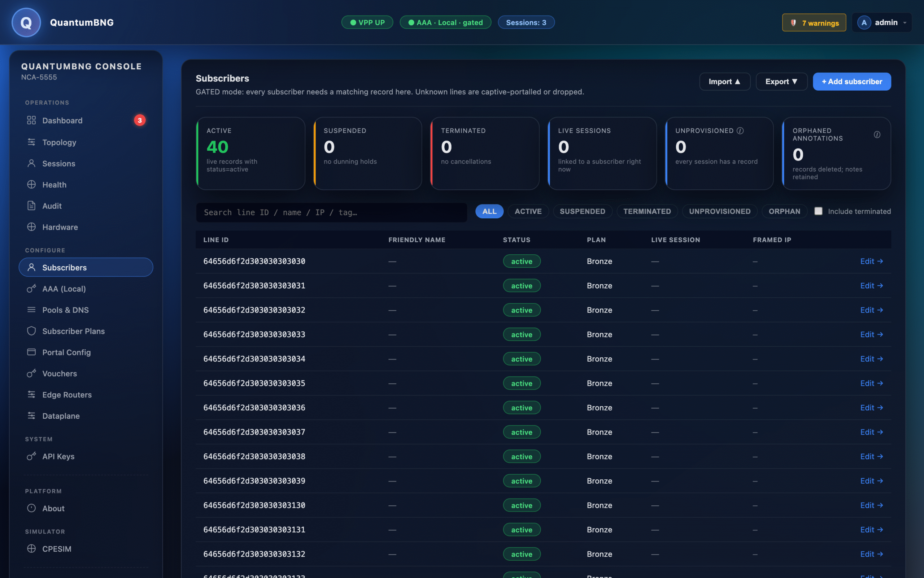Click the Health globe icon

(31, 185)
